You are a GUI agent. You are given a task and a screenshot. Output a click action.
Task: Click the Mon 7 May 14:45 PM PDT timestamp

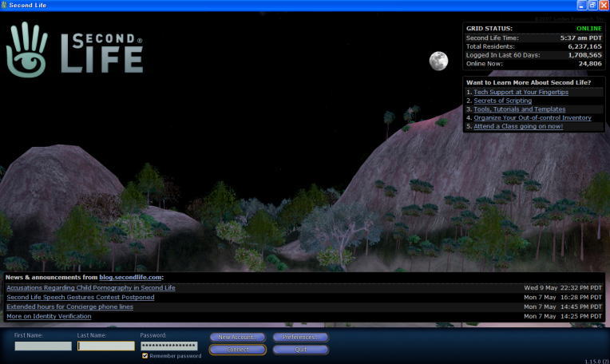tap(563, 307)
